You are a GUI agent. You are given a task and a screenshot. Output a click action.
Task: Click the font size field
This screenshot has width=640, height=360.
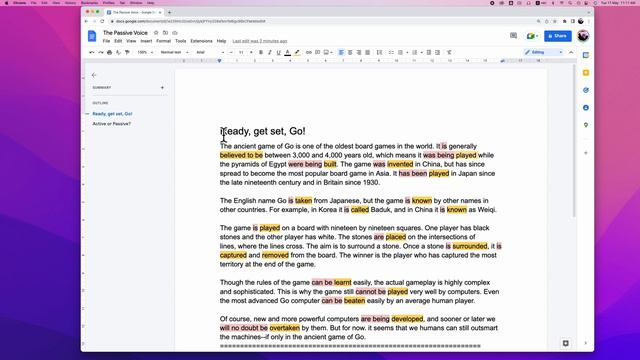tap(241, 53)
